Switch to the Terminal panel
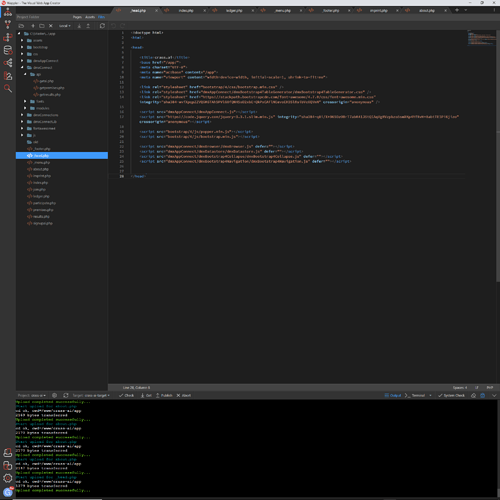 pos(415,395)
